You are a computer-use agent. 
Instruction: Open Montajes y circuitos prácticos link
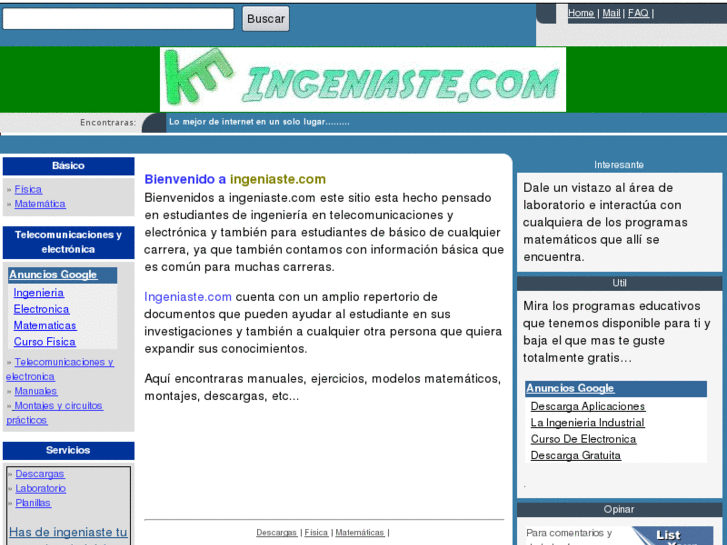pyautogui.click(x=55, y=413)
